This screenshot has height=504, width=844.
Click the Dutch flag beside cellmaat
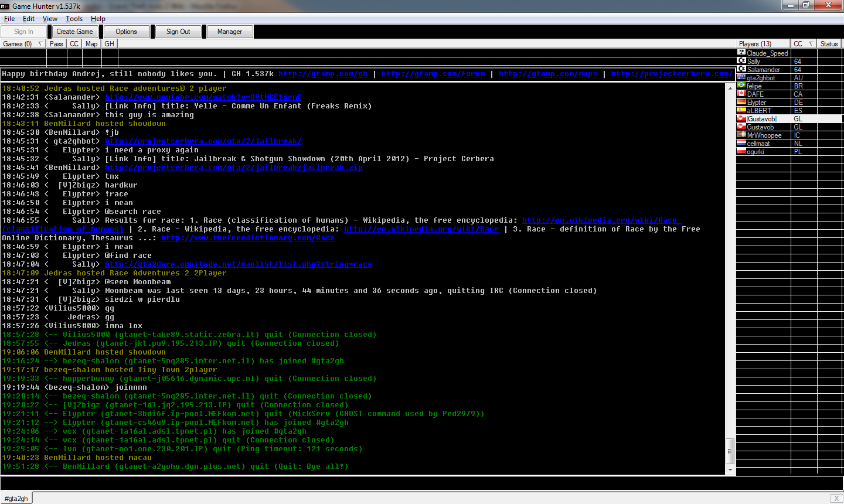pos(741,142)
